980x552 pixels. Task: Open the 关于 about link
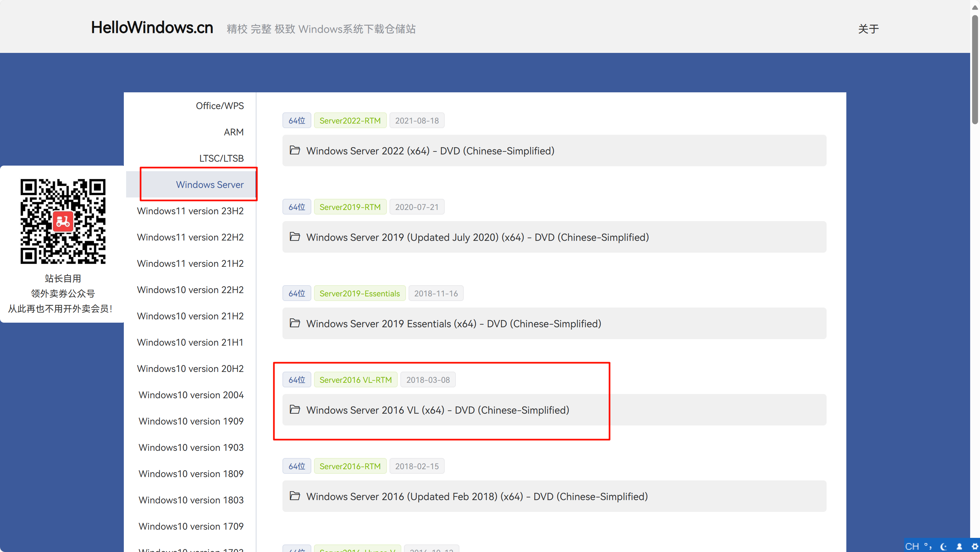click(868, 29)
